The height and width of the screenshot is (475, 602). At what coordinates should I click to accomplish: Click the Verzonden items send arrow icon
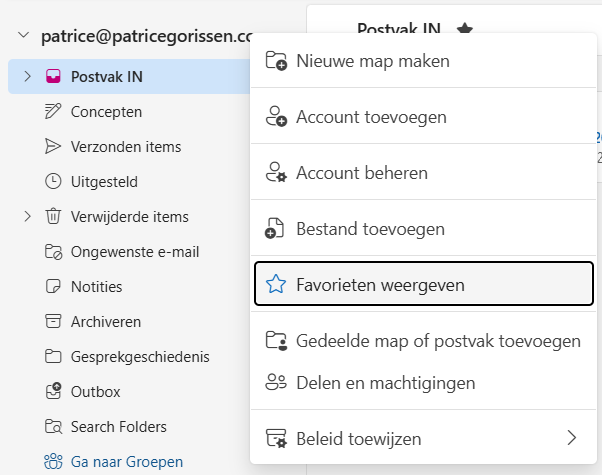[x=53, y=147]
